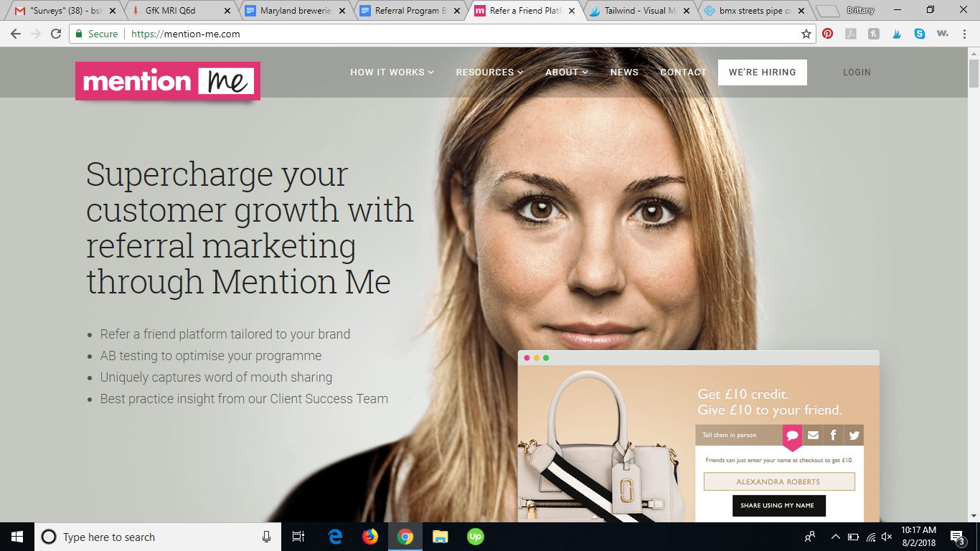Viewport: 980px width, 551px height.
Task: Open the Windows Start menu
Action: click(x=17, y=537)
